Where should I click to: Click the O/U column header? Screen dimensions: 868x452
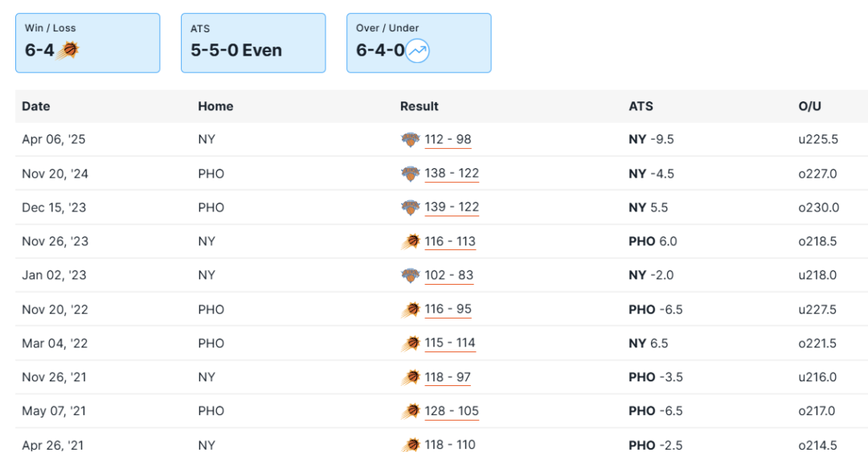point(809,106)
